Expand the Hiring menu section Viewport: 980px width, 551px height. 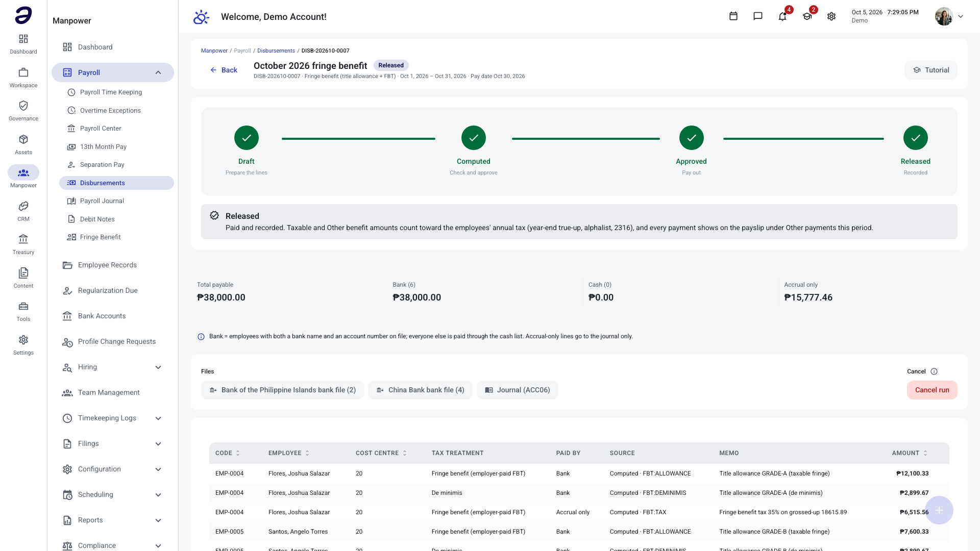[x=158, y=367]
